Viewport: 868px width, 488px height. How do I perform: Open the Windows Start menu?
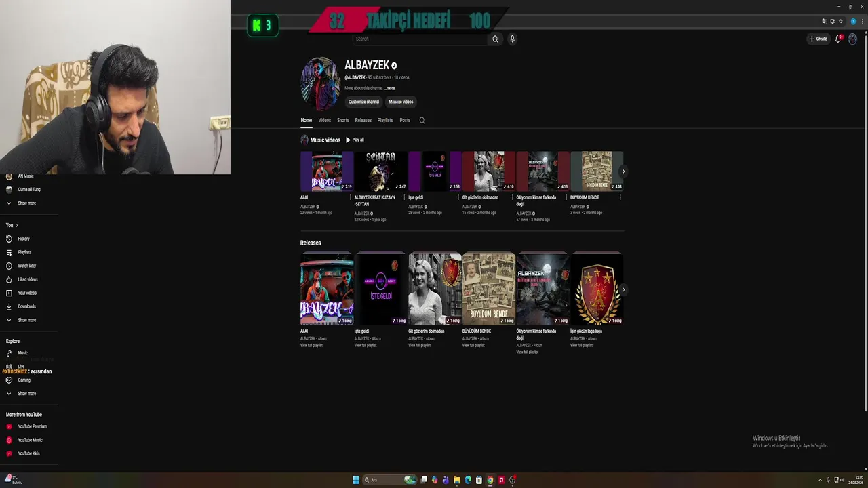355,480
